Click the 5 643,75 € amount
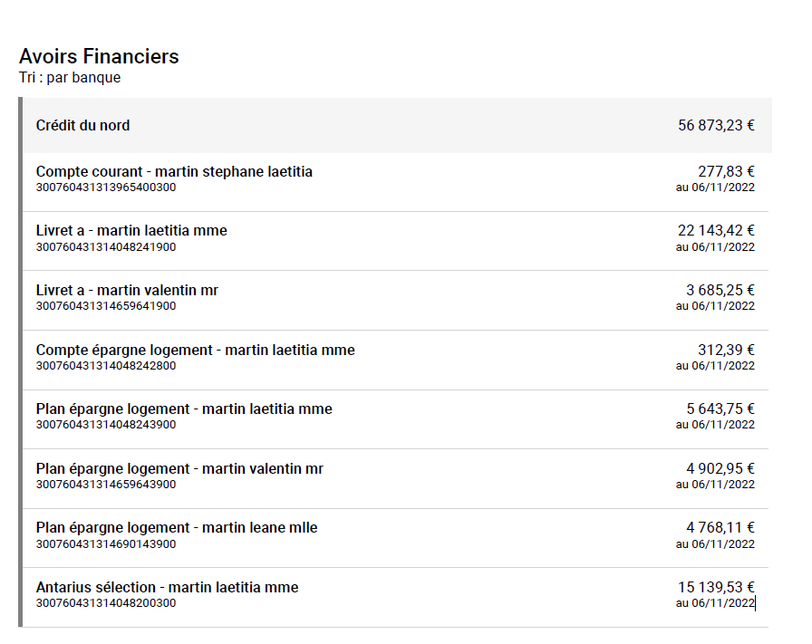 pyautogui.click(x=720, y=409)
